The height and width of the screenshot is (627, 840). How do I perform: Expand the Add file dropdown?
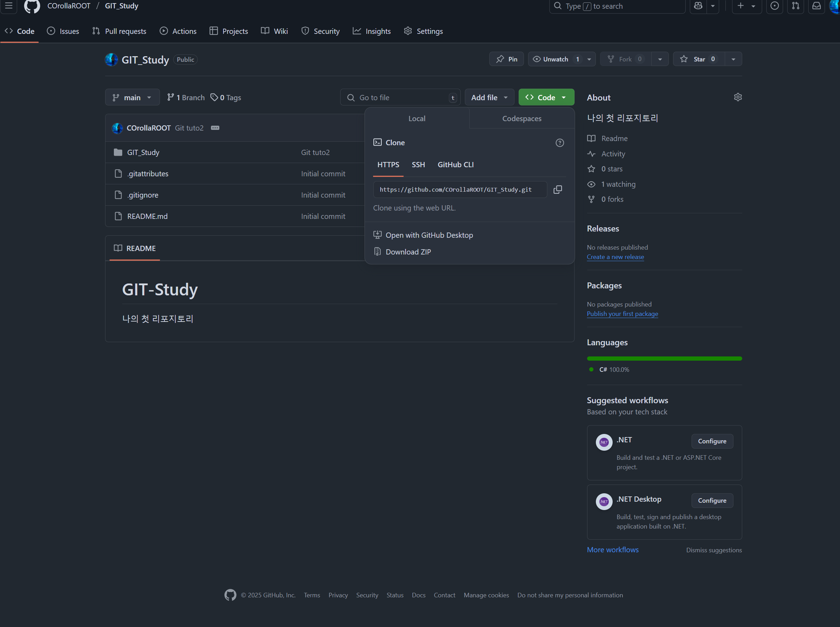coord(489,97)
